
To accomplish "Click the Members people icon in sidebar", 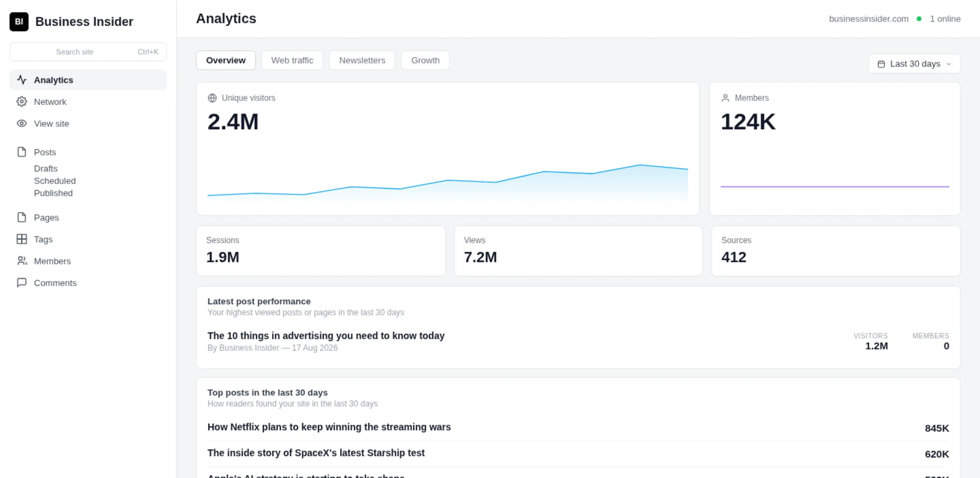I will [x=22, y=261].
